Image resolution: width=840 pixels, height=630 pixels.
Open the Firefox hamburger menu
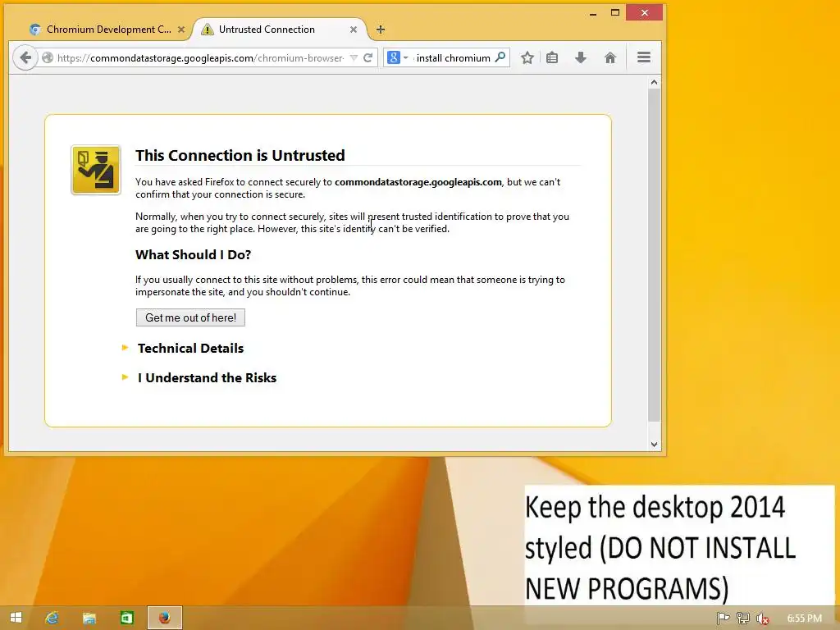(644, 57)
